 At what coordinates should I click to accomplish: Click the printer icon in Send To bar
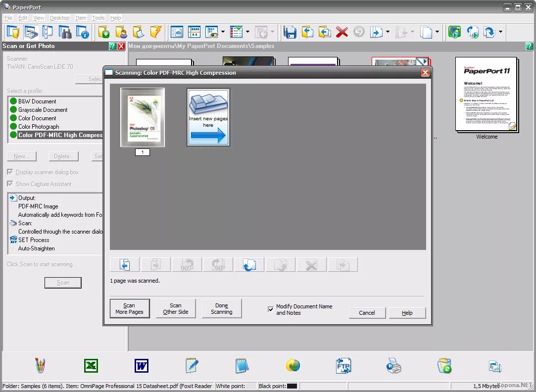[394, 366]
